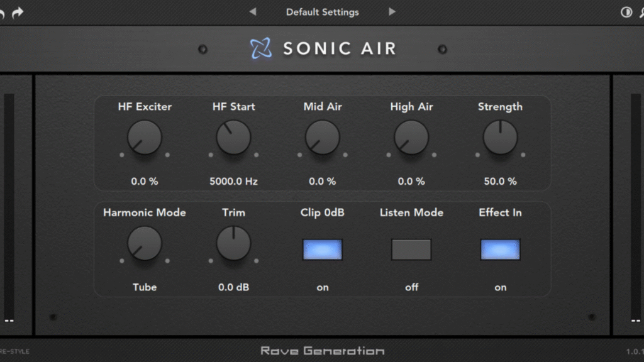Click the redo arrow icon
The width and height of the screenshot is (644, 362).
18,13
